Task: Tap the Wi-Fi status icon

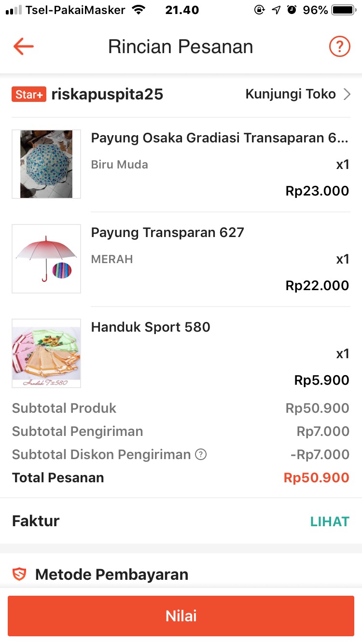Action: (139, 10)
